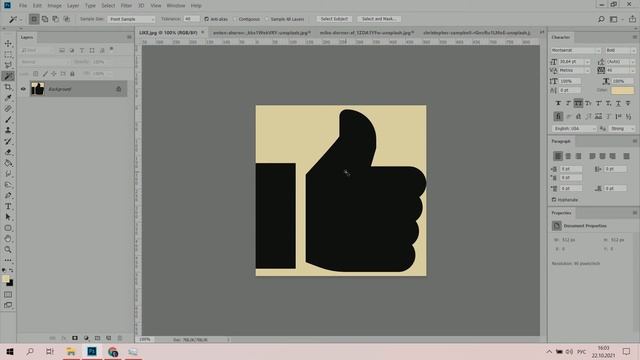Screen dimensions: 640x360
Task: Open the English: USA language dropdown
Action: click(x=574, y=128)
